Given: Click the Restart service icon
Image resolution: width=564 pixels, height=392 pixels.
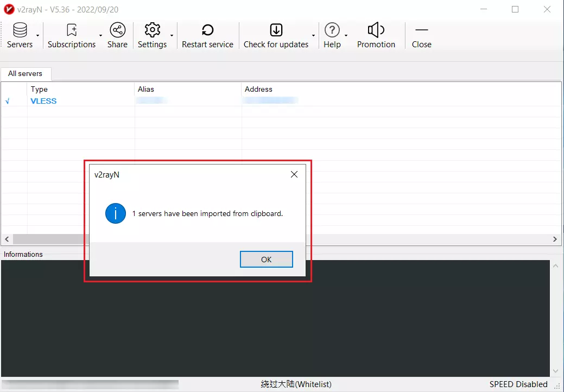Looking at the screenshot, I should [x=207, y=30].
